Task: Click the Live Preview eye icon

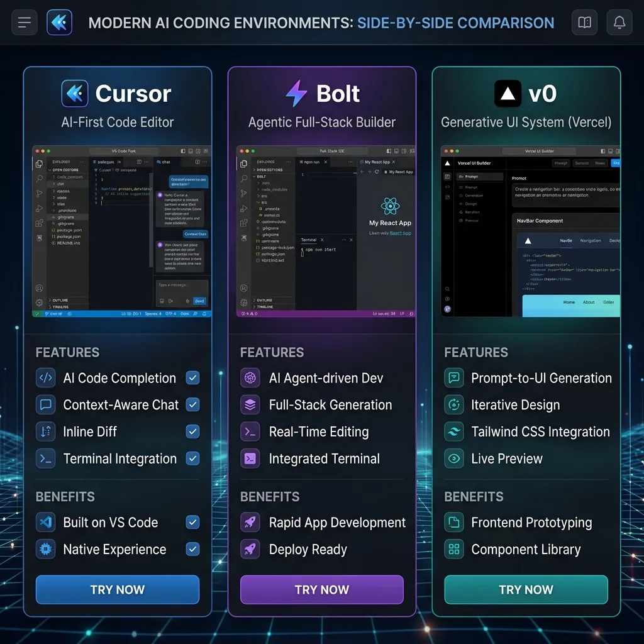Action: pos(454,458)
